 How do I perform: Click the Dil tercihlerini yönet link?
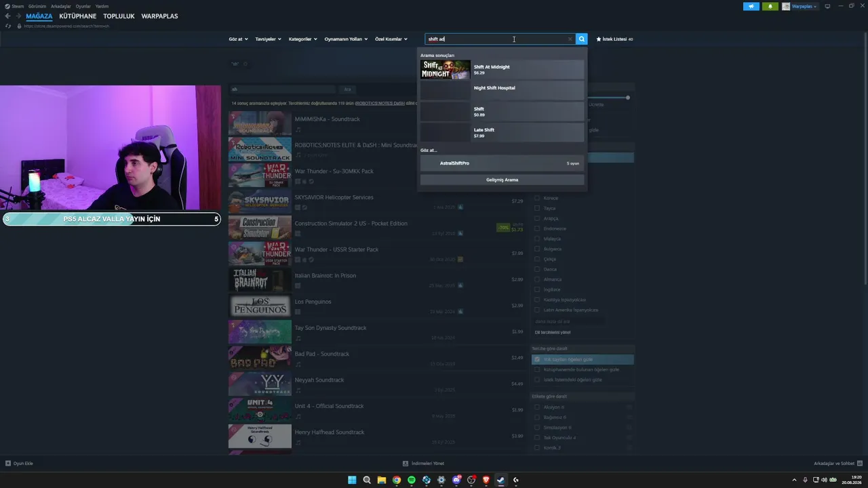coord(553,332)
